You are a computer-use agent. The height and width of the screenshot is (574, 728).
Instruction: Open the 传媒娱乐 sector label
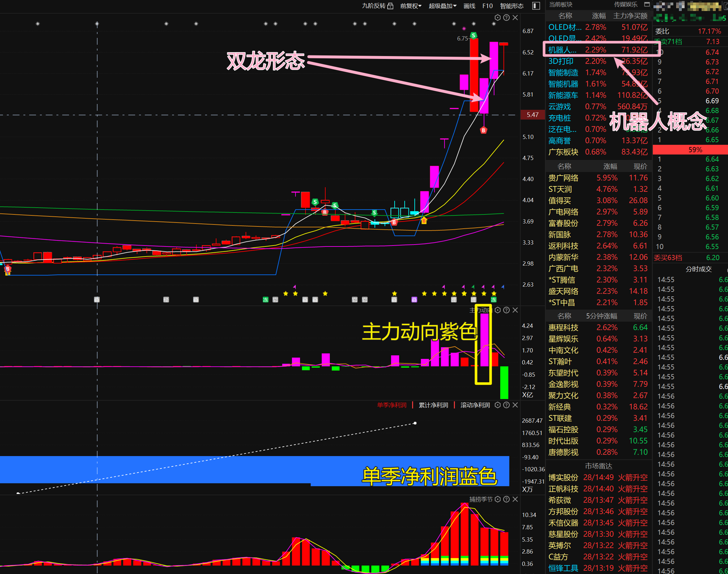[x=625, y=4]
